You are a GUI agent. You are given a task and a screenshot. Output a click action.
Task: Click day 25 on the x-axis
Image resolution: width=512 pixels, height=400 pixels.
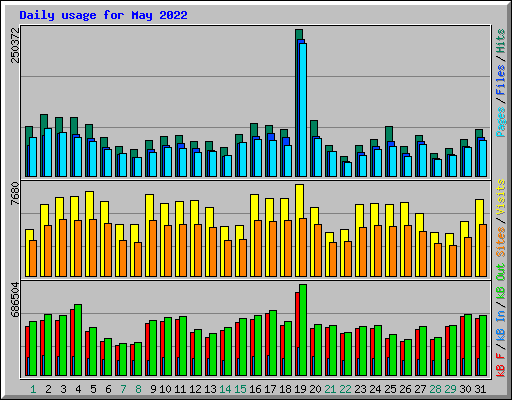[390, 389]
